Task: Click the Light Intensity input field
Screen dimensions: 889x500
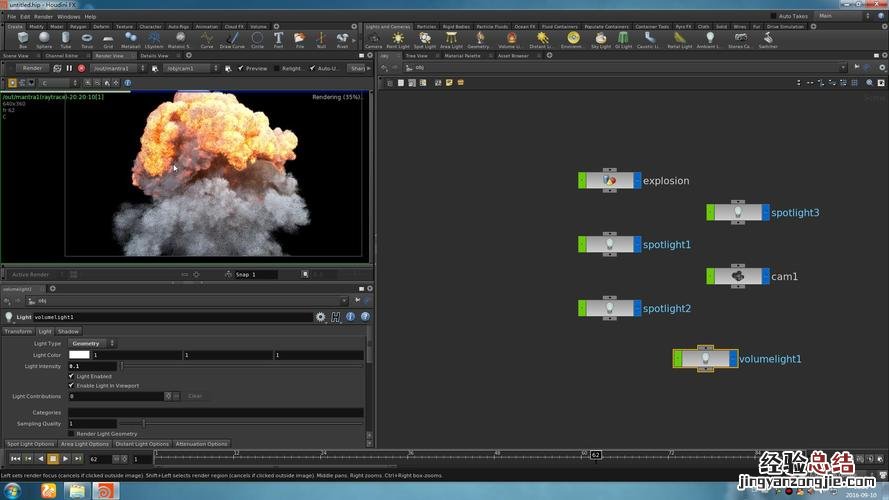Action: pyautogui.click(x=92, y=366)
